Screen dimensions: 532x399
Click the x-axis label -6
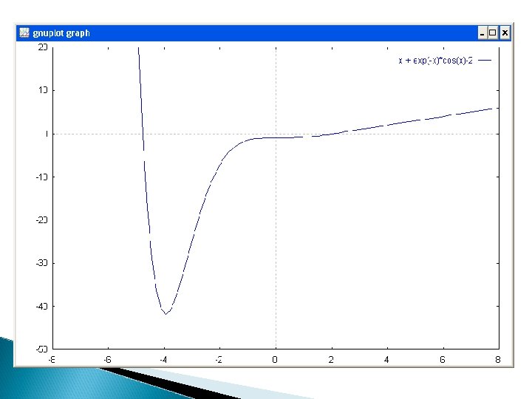(107, 360)
